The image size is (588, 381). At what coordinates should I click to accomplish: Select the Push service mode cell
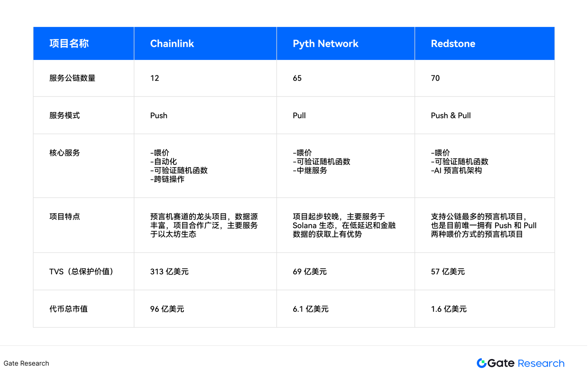[x=158, y=115]
